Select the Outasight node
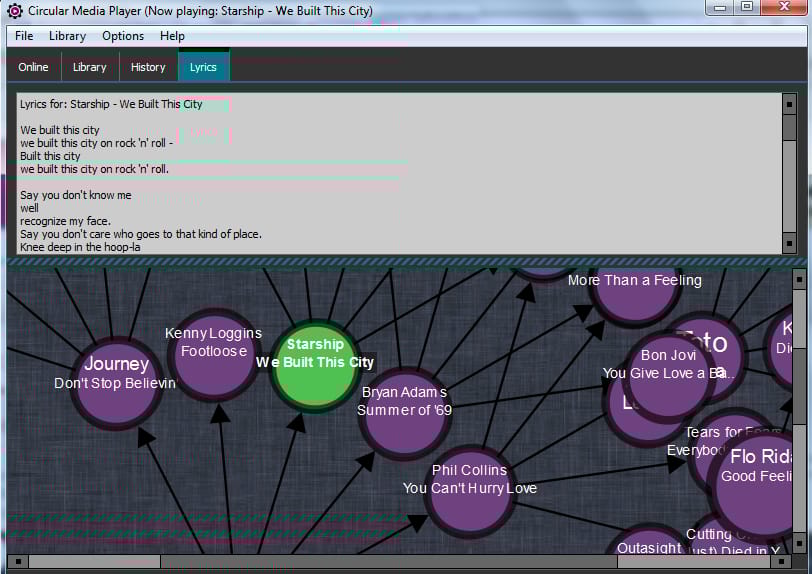Screen dimensions: 812x574 pos(649,541)
